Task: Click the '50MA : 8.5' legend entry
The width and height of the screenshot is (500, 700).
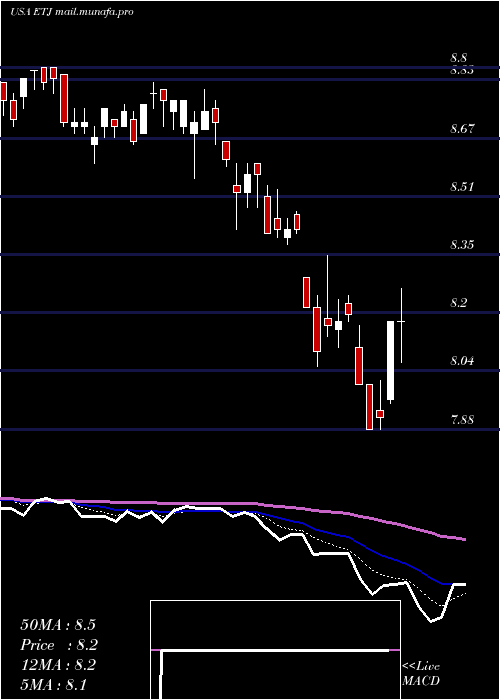Action: (x=58, y=625)
